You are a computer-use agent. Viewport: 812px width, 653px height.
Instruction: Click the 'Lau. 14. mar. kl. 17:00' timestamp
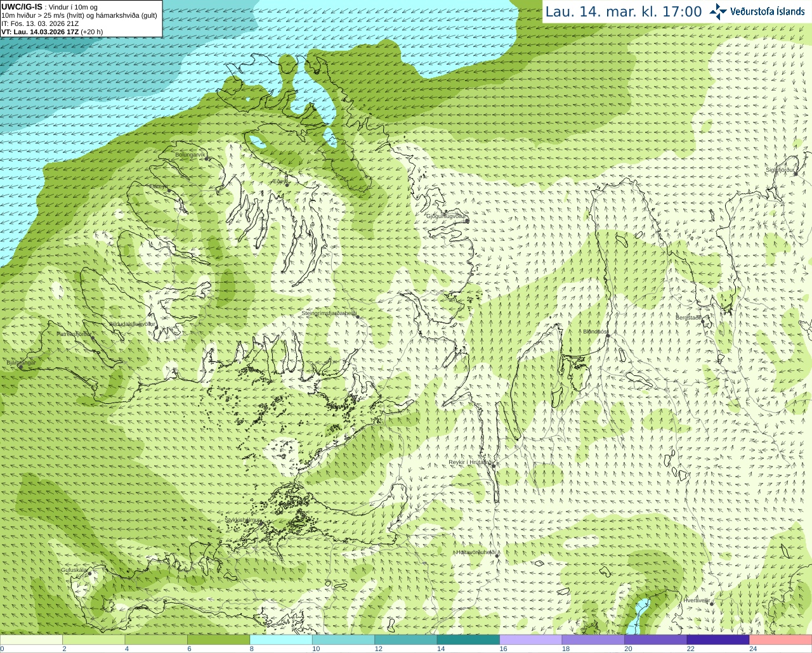[624, 12]
